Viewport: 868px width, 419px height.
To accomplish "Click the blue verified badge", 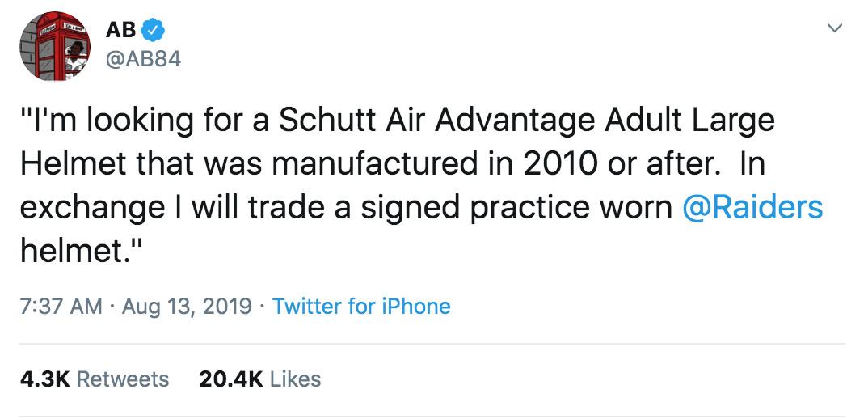I will click(x=154, y=31).
